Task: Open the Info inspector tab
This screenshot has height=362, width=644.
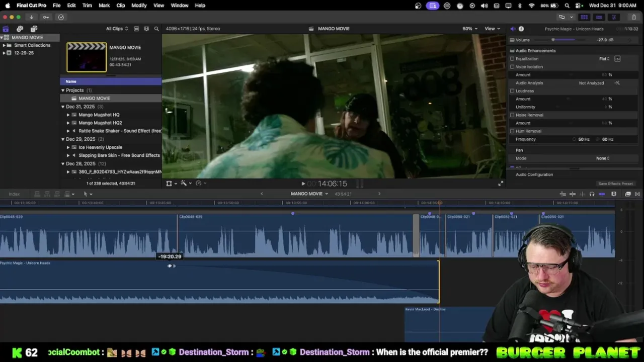Action: click(521, 29)
